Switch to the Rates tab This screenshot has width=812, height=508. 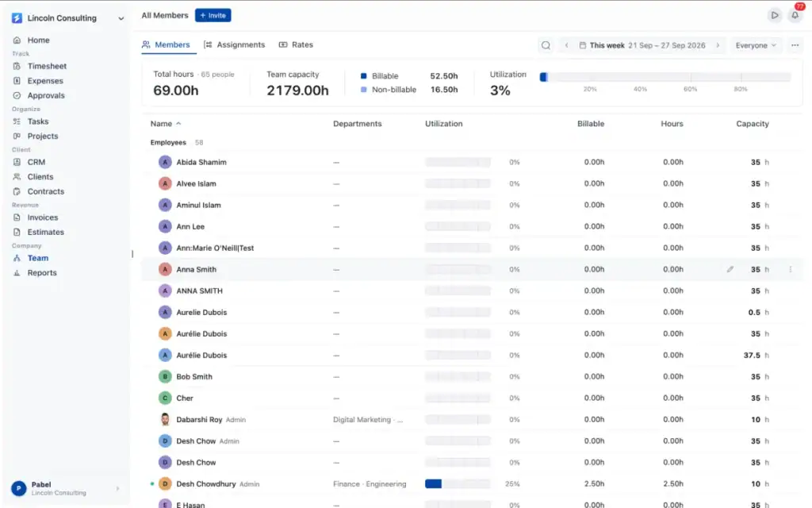[x=297, y=45]
